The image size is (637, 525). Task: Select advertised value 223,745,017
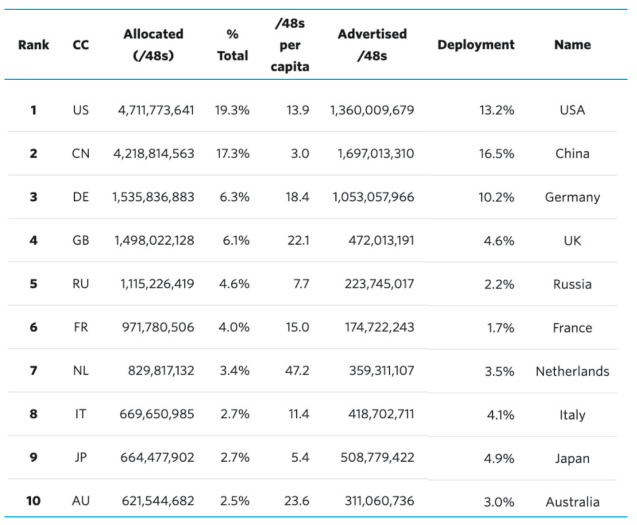(379, 284)
